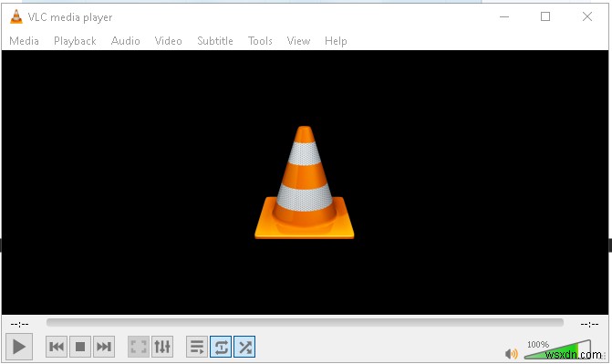Skip to the previous media track
612x364 pixels.
pyautogui.click(x=57, y=347)
